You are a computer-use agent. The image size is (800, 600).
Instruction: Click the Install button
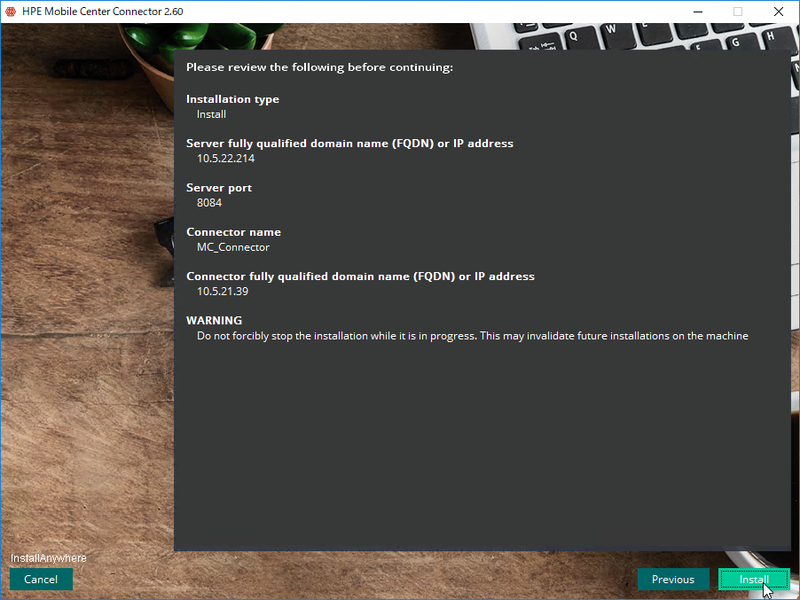754,579
